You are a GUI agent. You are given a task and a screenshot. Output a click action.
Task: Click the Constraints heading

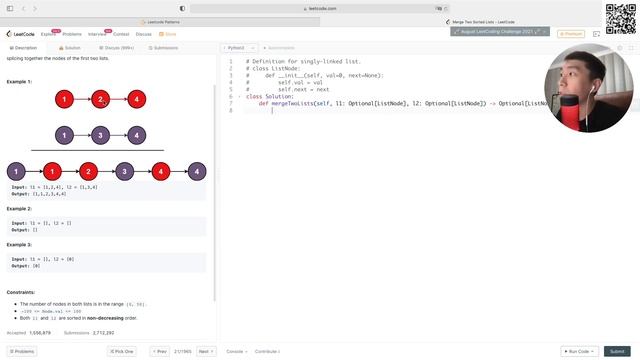tap(20, 292)
